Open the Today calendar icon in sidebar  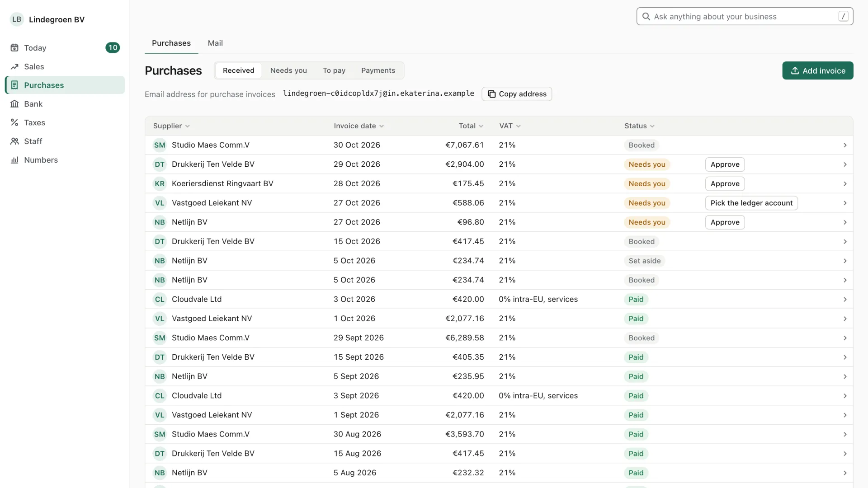(14, 48)
